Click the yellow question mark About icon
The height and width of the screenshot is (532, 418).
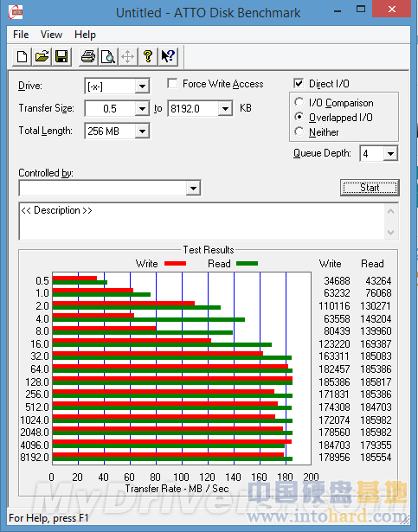pos(148,56)
